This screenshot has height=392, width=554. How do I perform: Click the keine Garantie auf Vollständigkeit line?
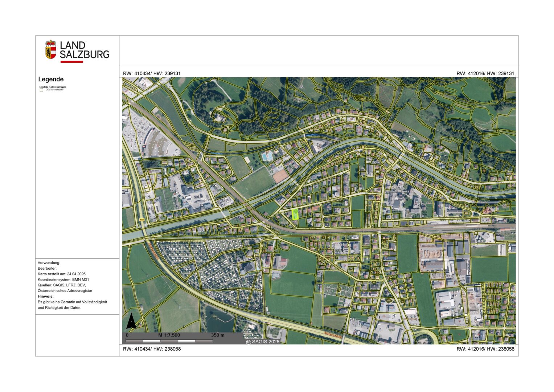point(72,302)
